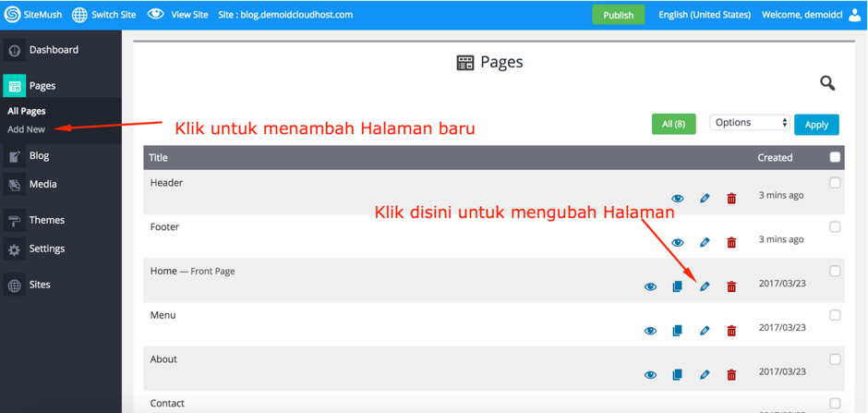Click the search magnifier icon
868x413 pixels.
coord(827,83)
